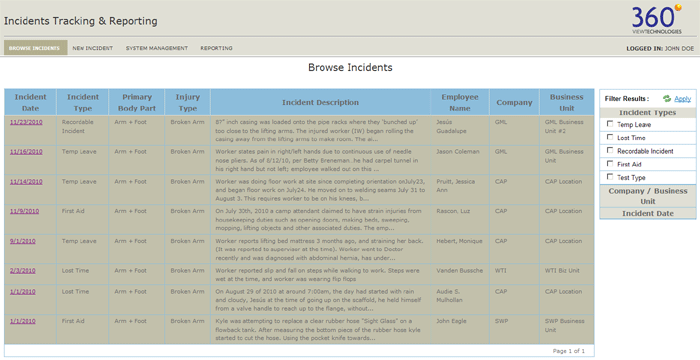
Task: Open the 2/3/2010 incident link
Action: [x=23, y=271]
